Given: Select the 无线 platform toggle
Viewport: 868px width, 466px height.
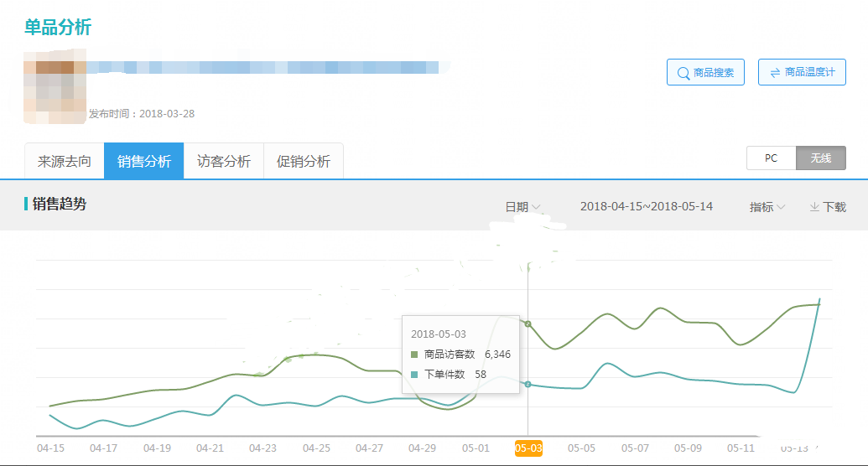Looking at the screenshot, I should point(820,158).
